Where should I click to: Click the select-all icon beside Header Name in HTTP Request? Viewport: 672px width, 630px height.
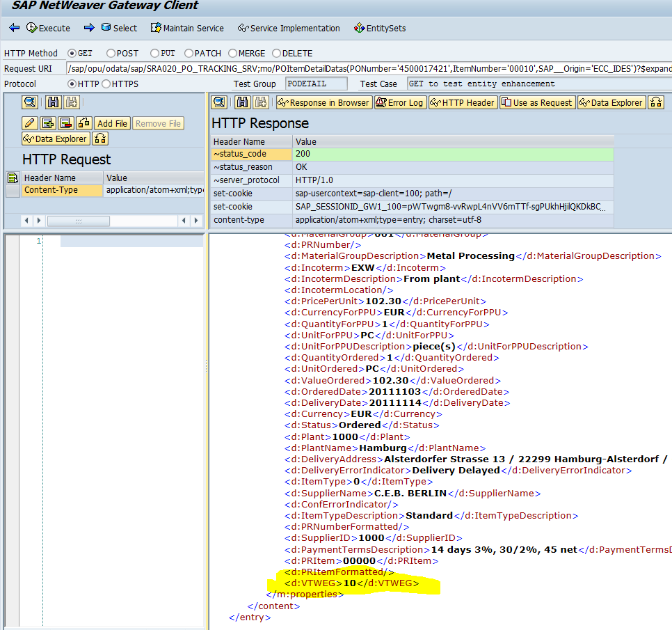click(x=13, y=178)
